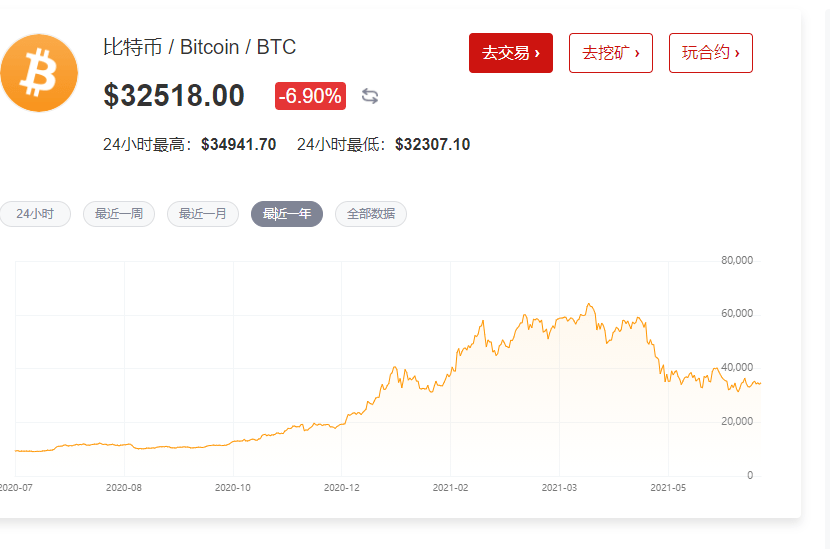
Task: Click the 24小时最高 $34941.70 value
Action: 239,144
